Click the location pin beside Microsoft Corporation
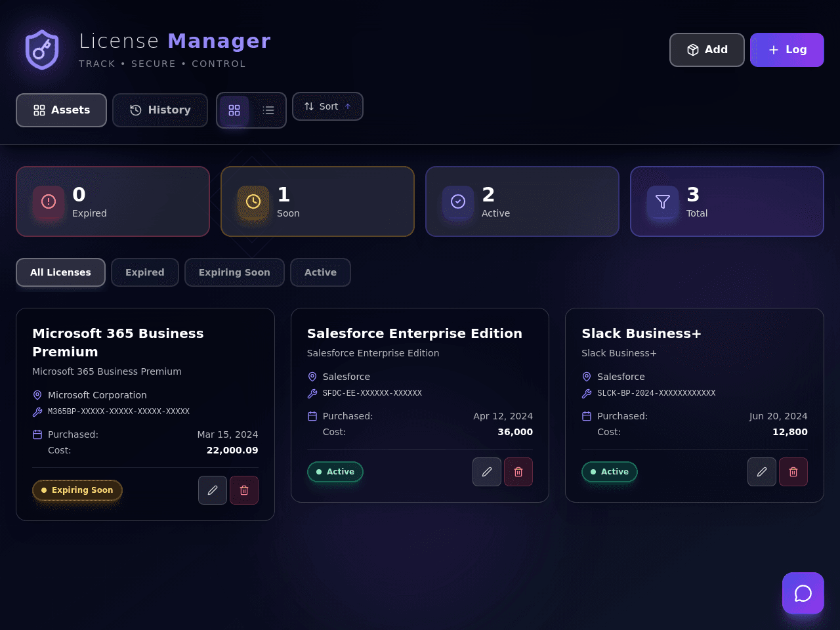 click(x=37, y=395)
